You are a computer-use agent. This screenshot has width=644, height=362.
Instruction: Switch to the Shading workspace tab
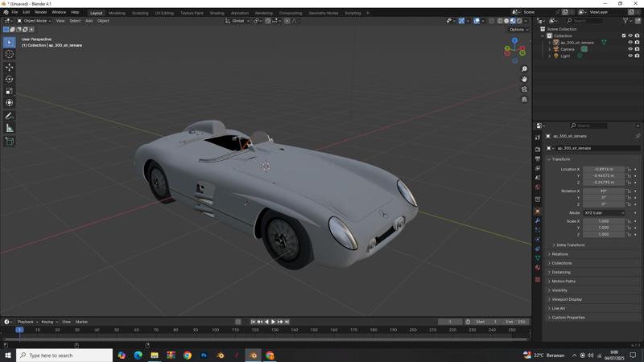tap(217, 13)
